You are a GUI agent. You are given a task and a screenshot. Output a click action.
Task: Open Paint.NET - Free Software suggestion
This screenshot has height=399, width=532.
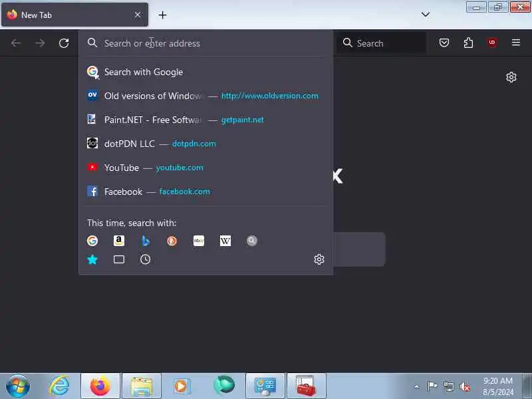[x=205, y=120]
